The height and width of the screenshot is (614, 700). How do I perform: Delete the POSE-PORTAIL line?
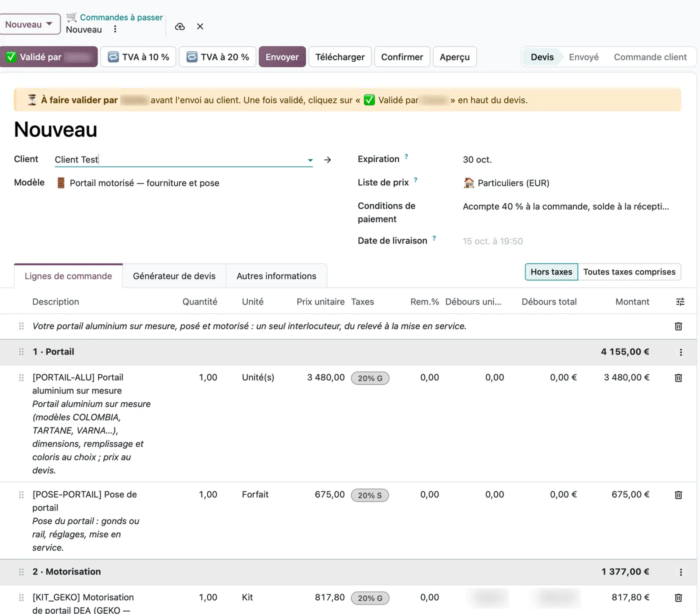pyautogui.click(x=678, y=494)
